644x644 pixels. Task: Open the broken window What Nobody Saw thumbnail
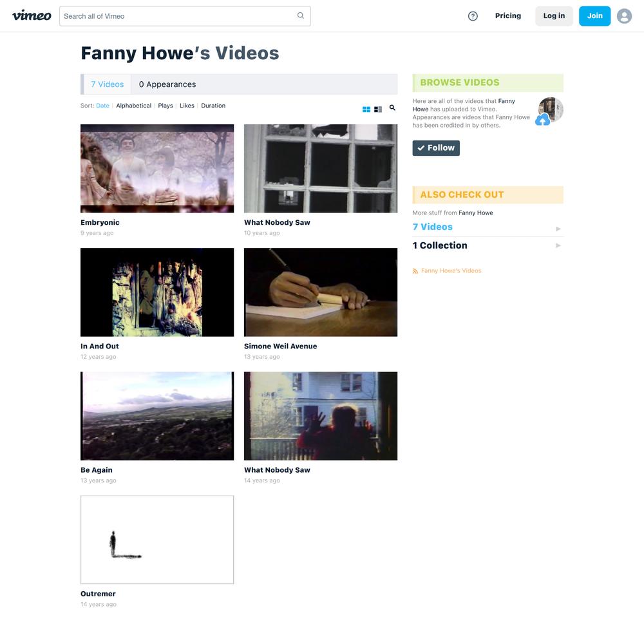320,168
